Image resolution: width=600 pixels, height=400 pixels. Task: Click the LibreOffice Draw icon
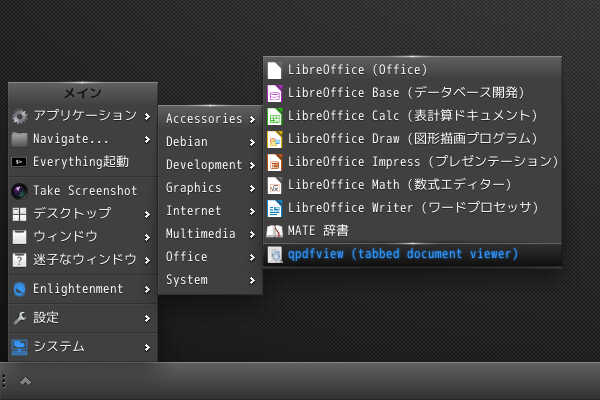(x=274, y=139)
